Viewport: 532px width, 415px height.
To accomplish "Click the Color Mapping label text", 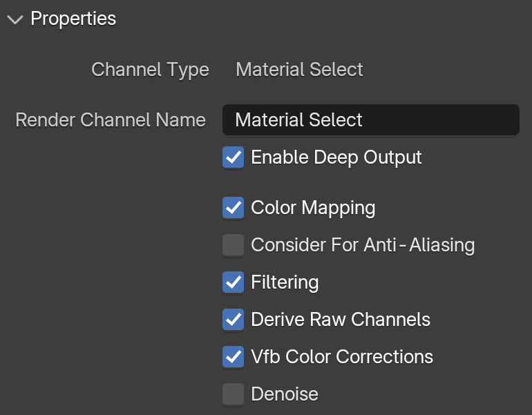I will (x=313, y=208).
